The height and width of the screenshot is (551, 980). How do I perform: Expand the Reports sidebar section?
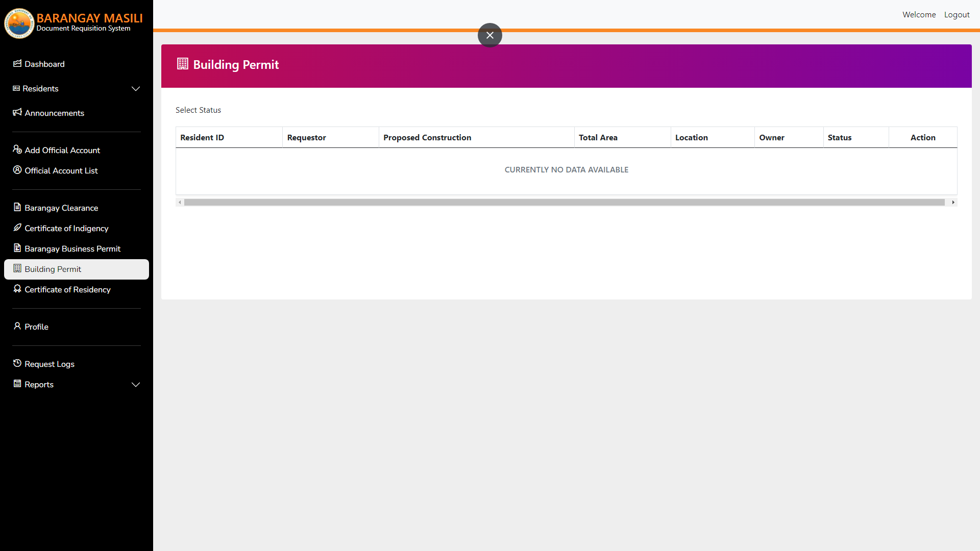point(135,385)
